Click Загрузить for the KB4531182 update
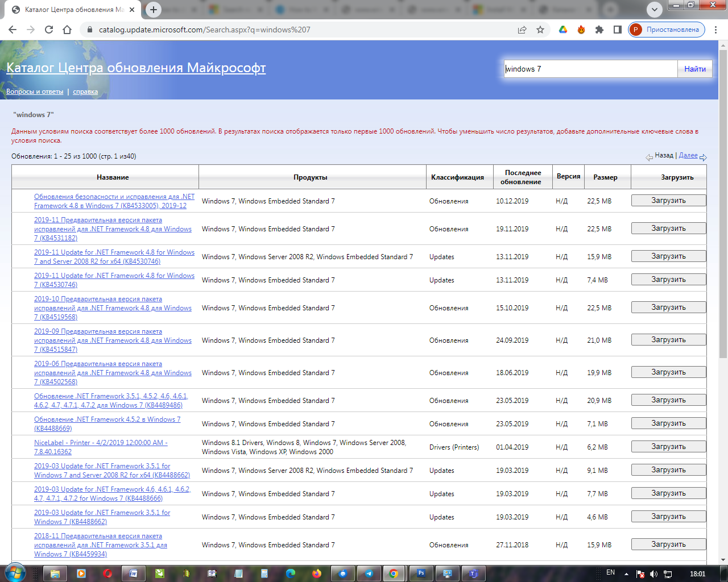Screen dimensions: 728x582 (669, 228)
